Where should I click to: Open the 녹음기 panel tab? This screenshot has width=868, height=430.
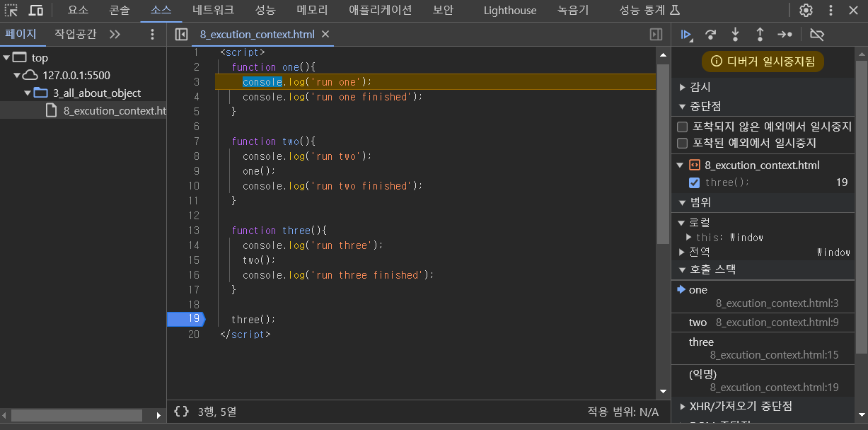click(573, 11)
